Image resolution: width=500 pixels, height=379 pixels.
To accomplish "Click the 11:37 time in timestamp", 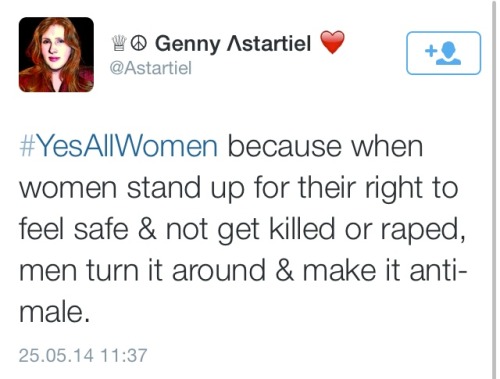I will point(123,355).
